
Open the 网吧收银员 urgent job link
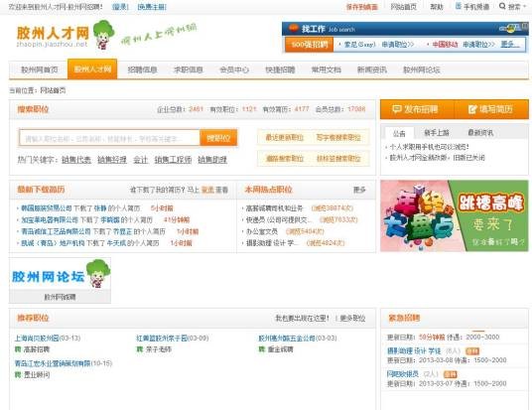403,374
